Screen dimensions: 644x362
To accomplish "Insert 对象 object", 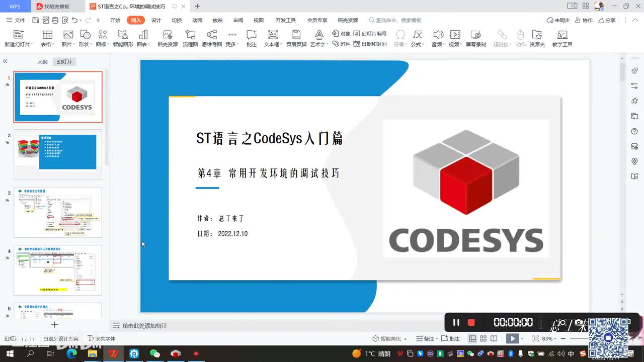I will (342, 34).
